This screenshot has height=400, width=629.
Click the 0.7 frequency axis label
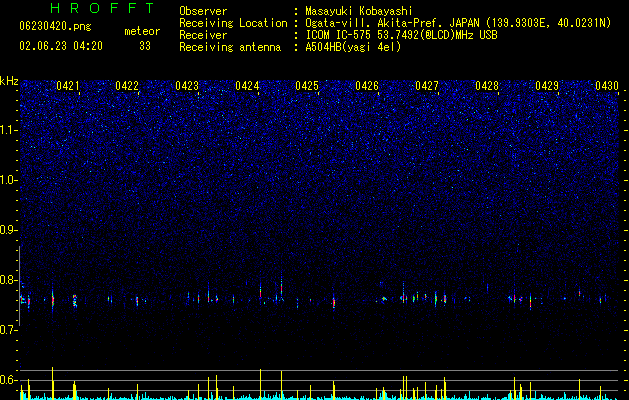(x=9, y=330)
